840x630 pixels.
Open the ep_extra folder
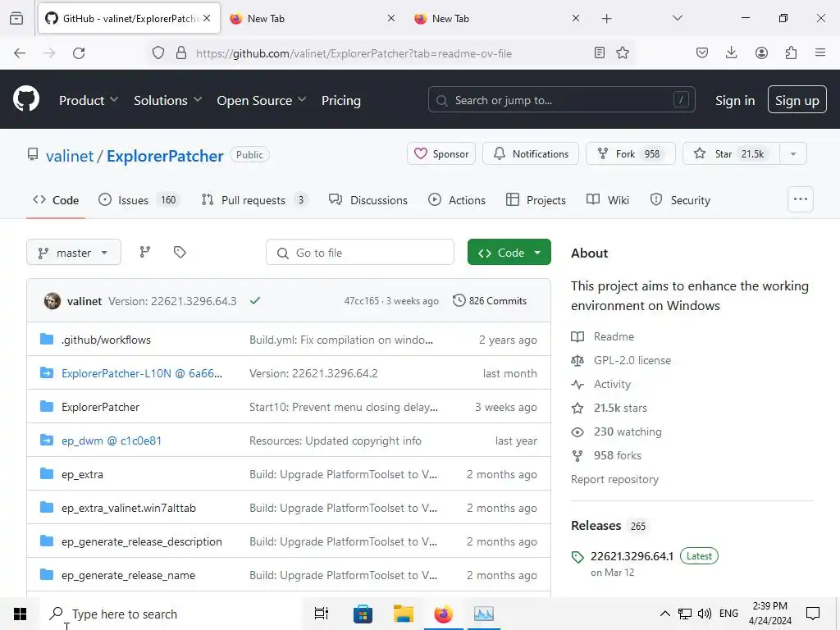click(83, 474)
